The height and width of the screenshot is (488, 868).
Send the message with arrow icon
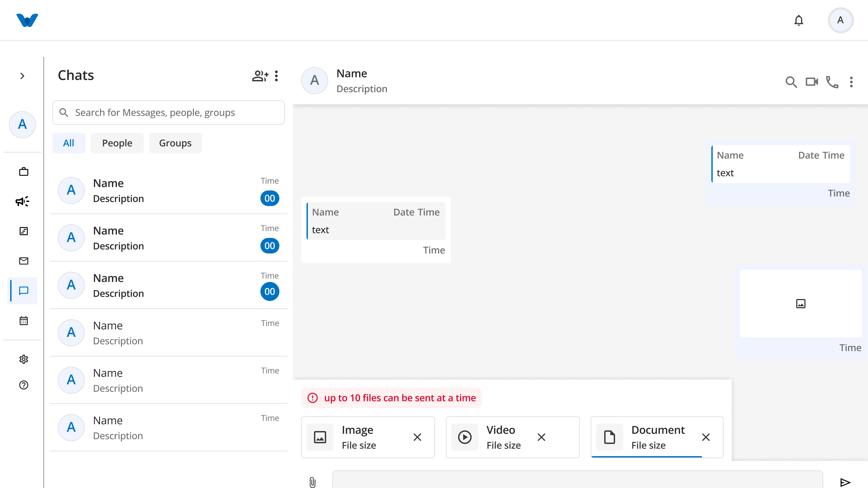(x=845, y=482)
